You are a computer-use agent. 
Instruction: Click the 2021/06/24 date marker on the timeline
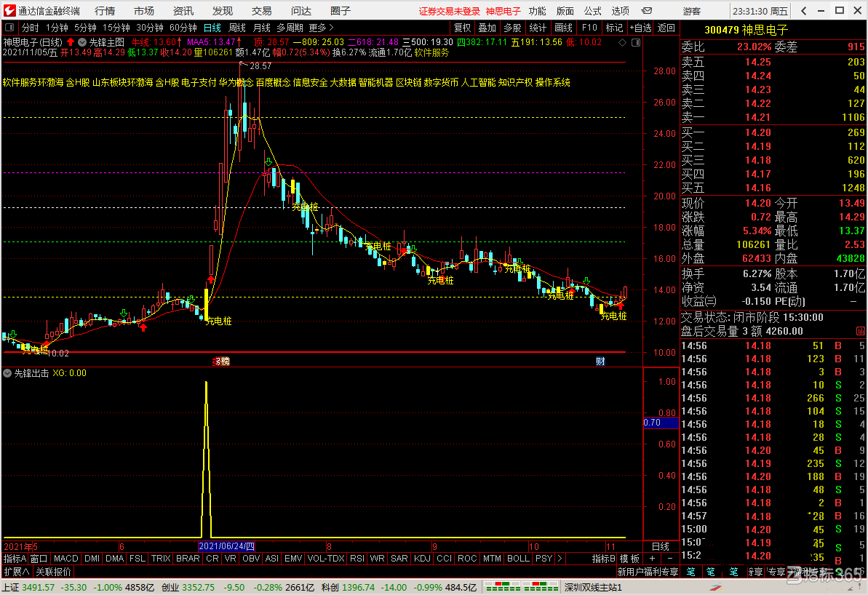click(226, 546)
